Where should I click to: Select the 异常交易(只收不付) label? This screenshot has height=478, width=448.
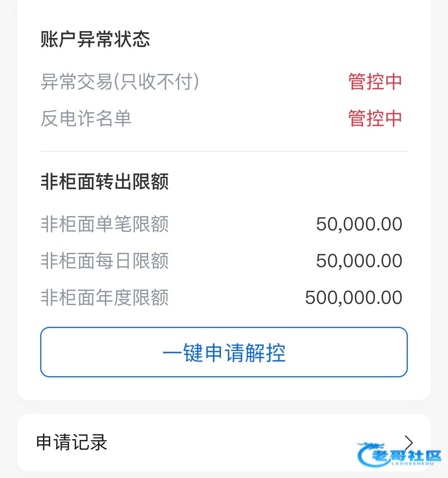[x=120, y=82]
